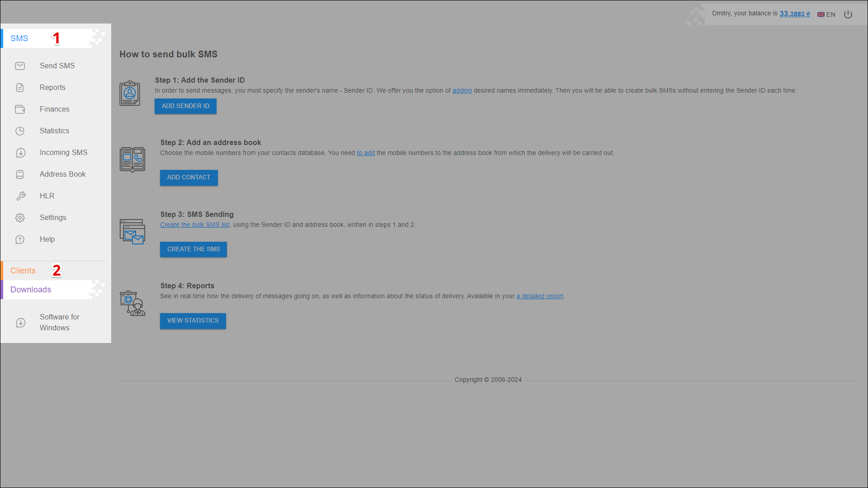
Task: Click the Finances wallet icon
Action: (x=20, y=109)
